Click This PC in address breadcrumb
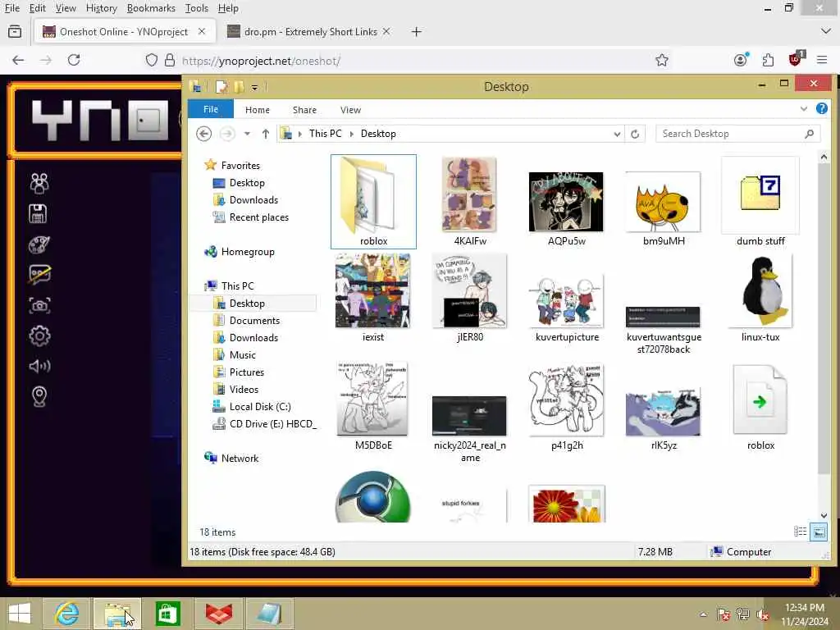The width and height of the screenshot is (840, 630). click(325, 134)
